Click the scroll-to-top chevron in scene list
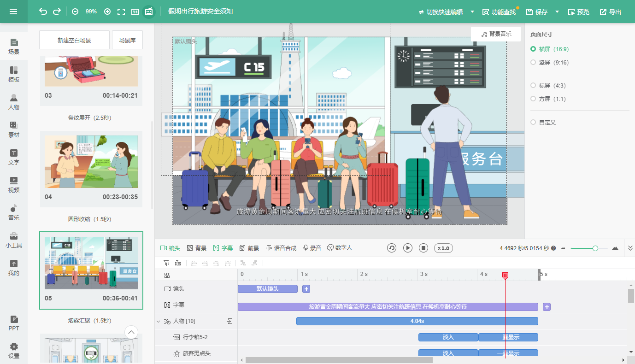Viewport: 635px width, 364px height. pyautogui.click(x=131, y=332)
